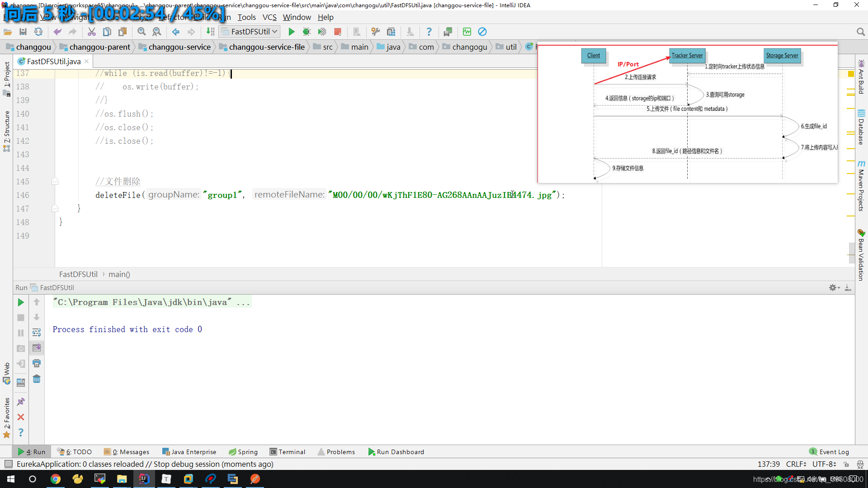Open Chrome from Windows taskbar
The width and height of the screenshot is (868, 488).
point(56,479)
